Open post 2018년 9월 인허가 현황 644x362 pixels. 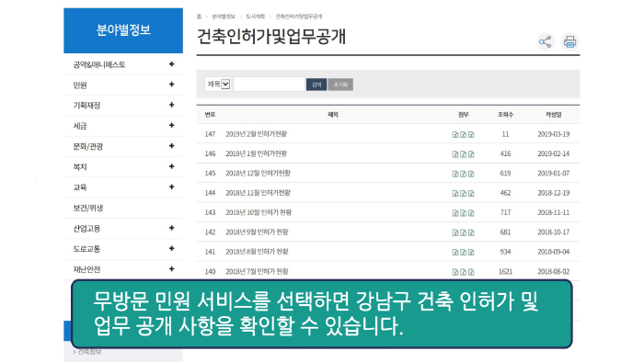[257, 232]
